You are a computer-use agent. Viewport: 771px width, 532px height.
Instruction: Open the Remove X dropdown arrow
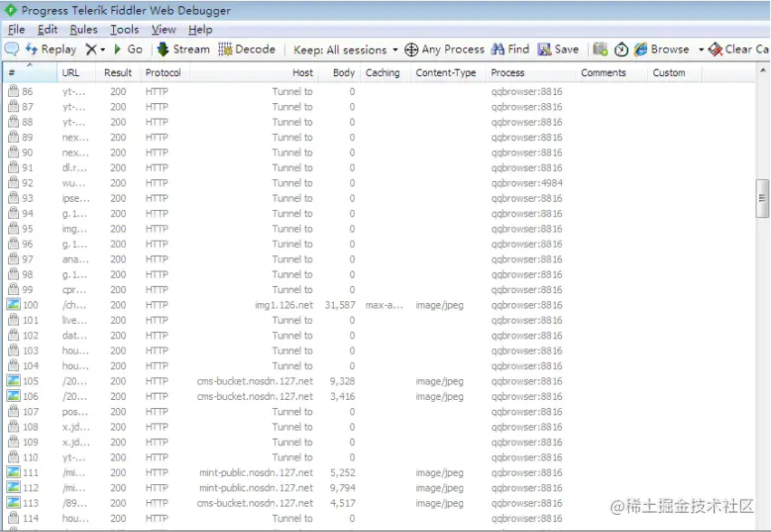tap(103, 50)
